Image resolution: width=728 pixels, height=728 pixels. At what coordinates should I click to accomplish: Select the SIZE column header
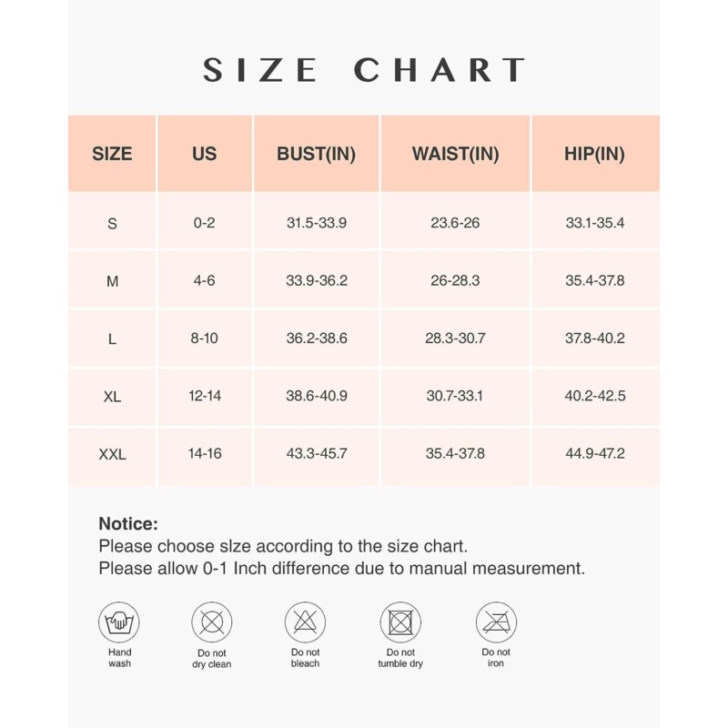click(112, 154)
